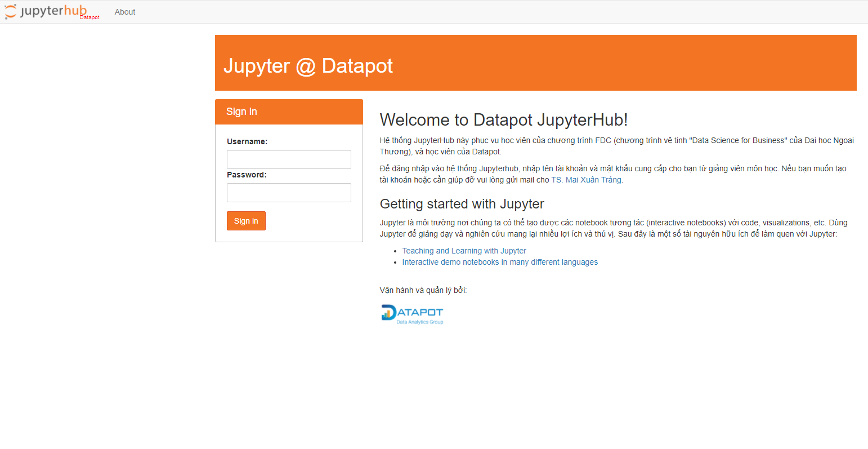Viewport: 868px width, 449px height.
Task: Click the Jupyter @ Datapot banner title
Action: coord(308,66)
